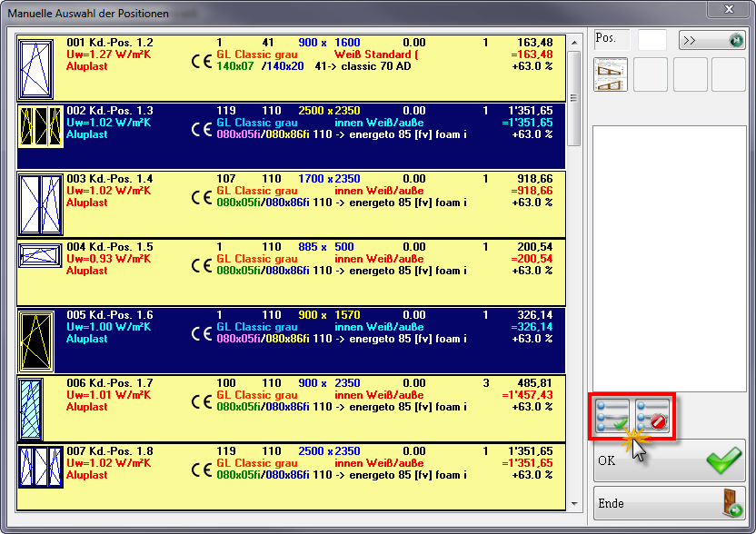Viewport: 756px width, 534px height.
Task: Click the CE mark in row 002
Action: (x=202, y=129)
